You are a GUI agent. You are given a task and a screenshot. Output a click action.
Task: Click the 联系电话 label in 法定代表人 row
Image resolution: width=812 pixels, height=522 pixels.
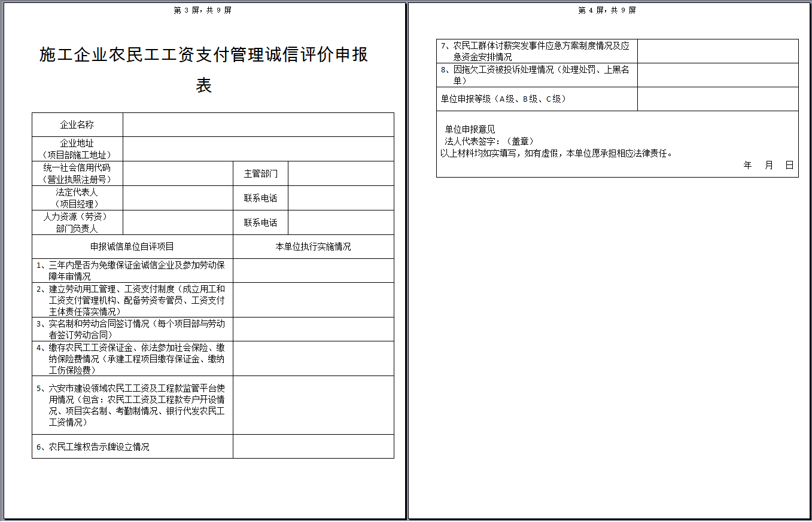(260, 198)
